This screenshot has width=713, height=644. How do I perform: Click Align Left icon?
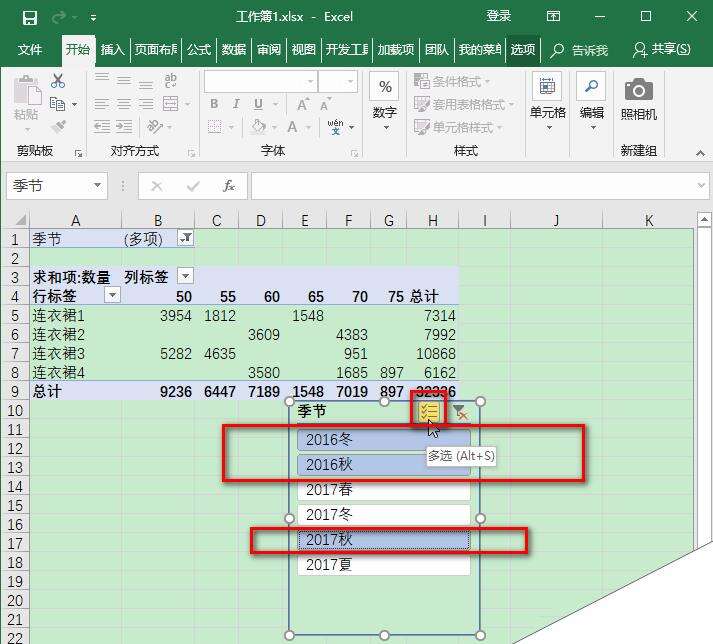coord(101,104)
